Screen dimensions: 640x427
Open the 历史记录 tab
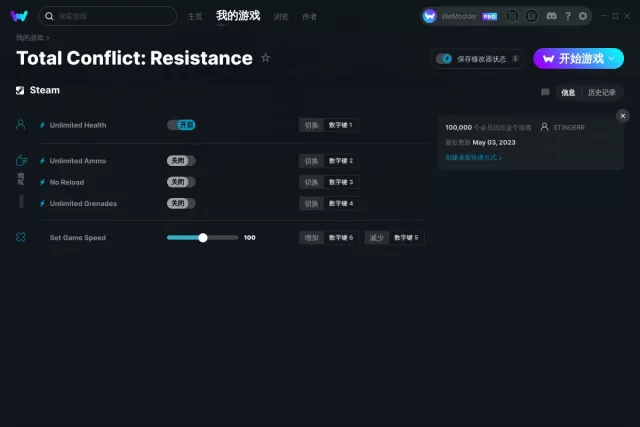point(602,92)
